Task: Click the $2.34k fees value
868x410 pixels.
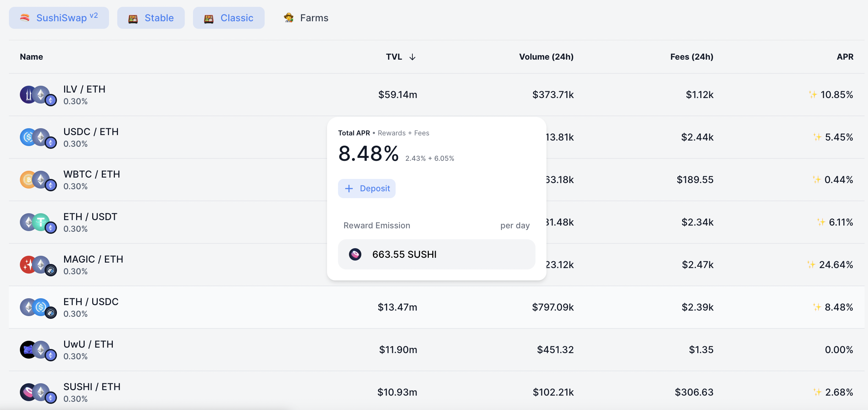Action: (x=698, y=222)
